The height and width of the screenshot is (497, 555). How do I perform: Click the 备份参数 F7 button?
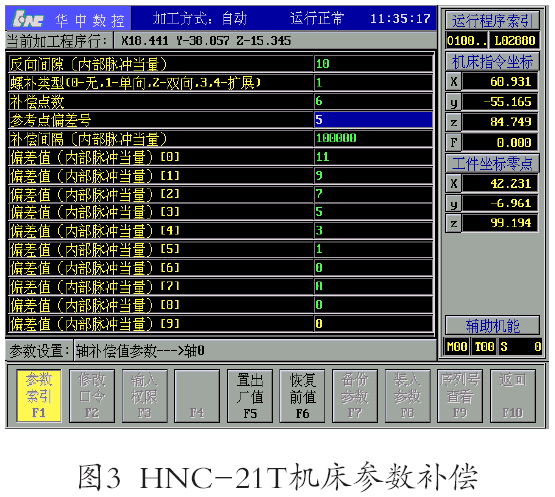pos(355,396)
